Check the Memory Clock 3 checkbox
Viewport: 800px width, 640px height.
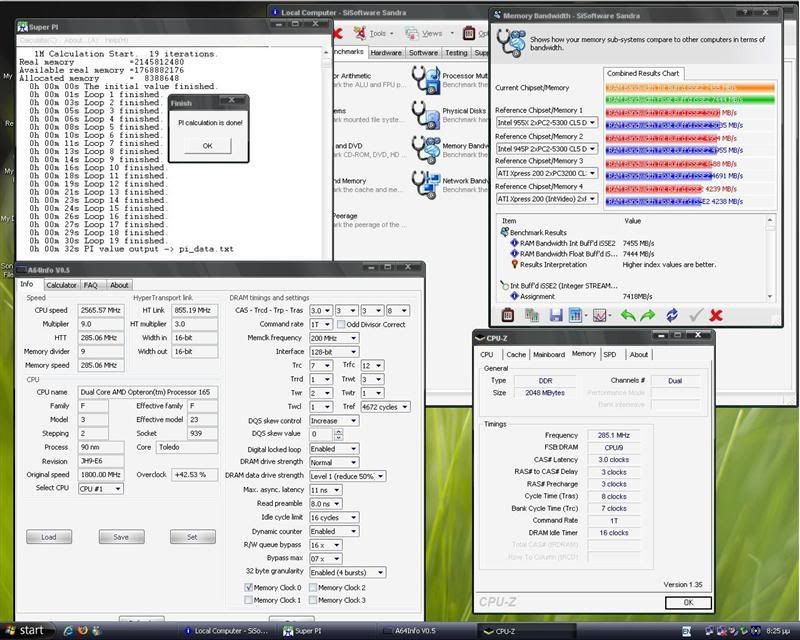point(313,600)
